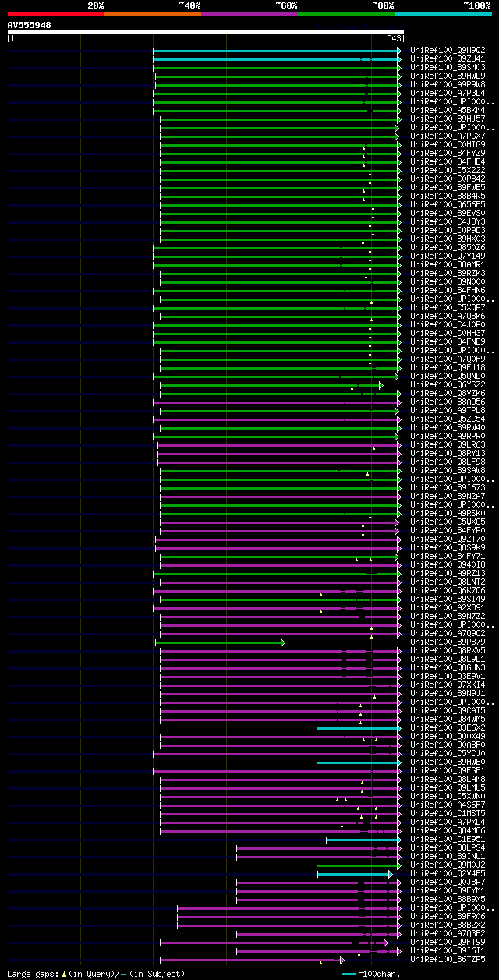The image size is (499, 980).
Task: Select the UniRef100_Q9LMU5 entry
Action: click(448, 787)
